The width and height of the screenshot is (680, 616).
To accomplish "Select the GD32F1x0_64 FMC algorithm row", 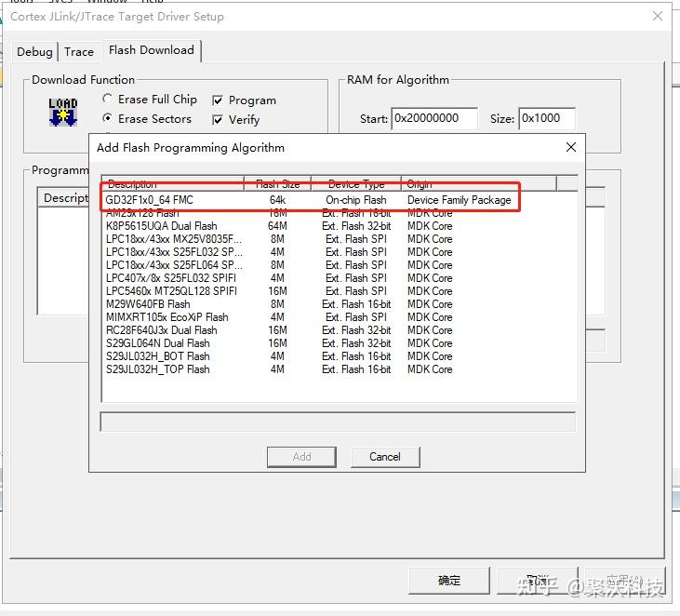I will [x=340, y=200].
